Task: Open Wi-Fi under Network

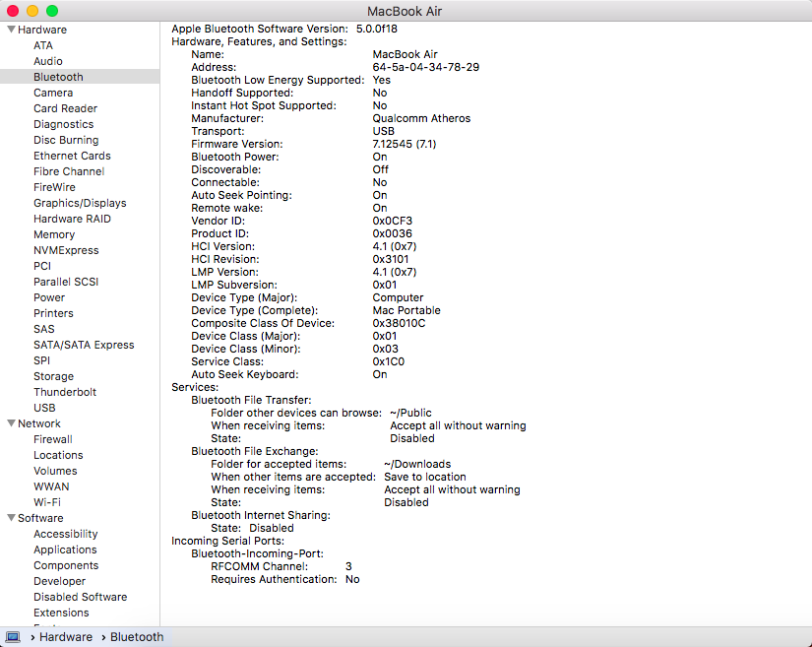Action: pyautogui.click(x=47, y=502)
